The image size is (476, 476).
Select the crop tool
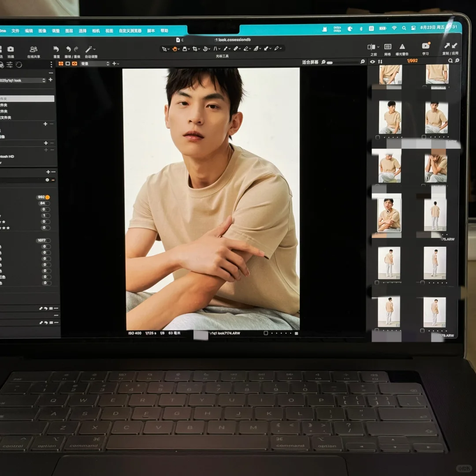195,48
